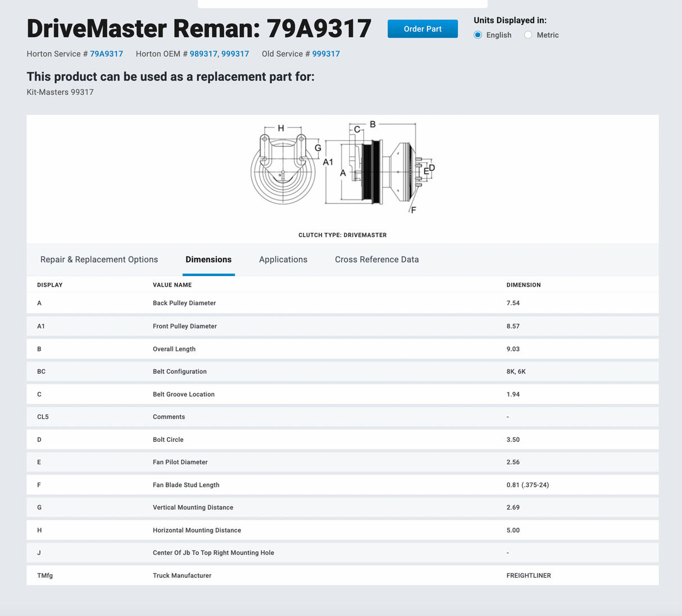Click the DISPLAY column header

[50, 285]
